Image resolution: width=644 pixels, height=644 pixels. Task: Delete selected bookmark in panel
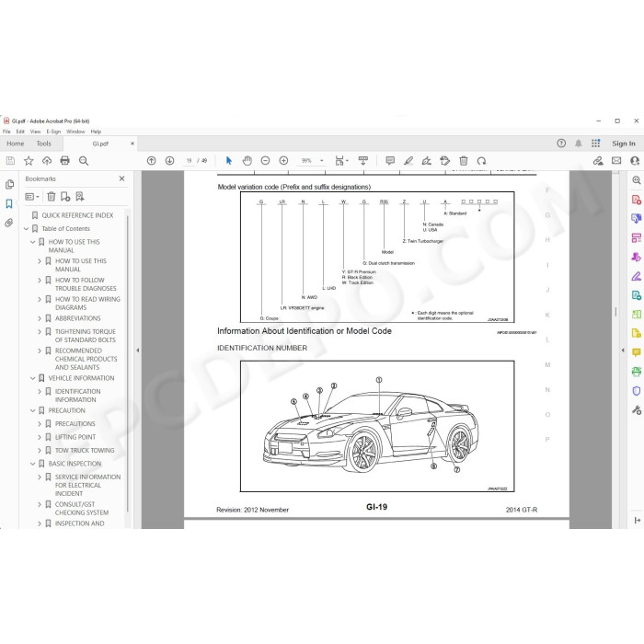52,197
